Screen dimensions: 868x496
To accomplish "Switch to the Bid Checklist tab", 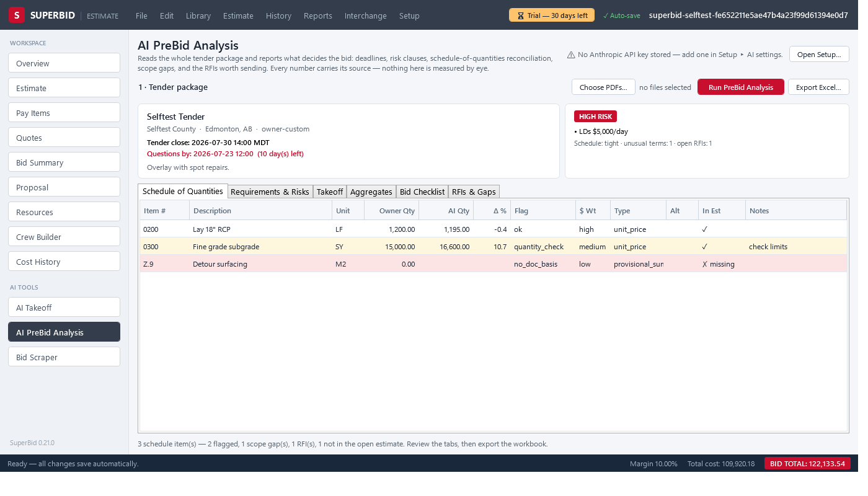I will pyautogui.click(x=422, y=192).
